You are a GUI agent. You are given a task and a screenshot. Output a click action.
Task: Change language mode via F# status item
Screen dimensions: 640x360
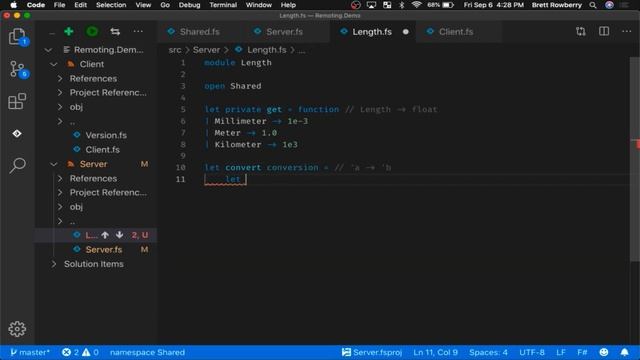tap(582, 352)
